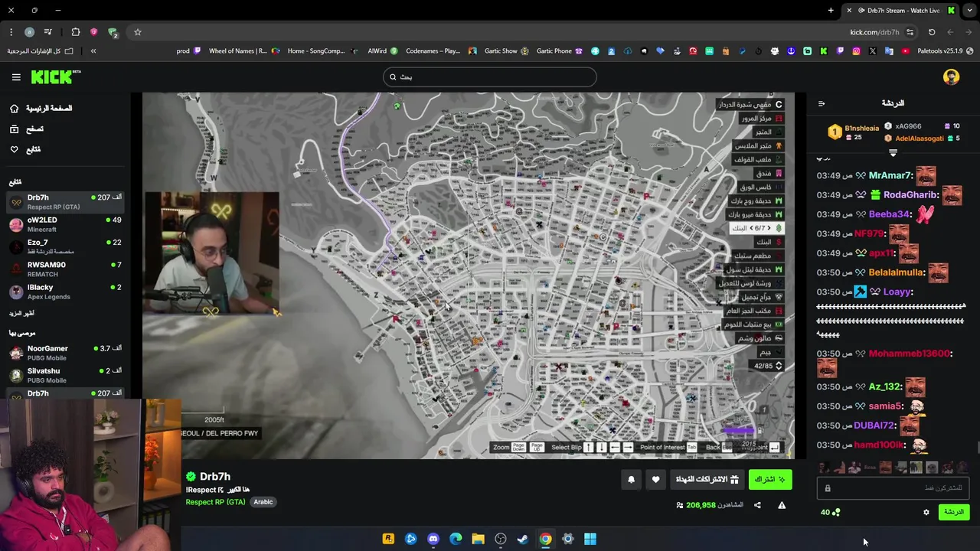The image size is (980, 551).
Task: Click username MrAmar7 in chat
Action: point(890,176)
